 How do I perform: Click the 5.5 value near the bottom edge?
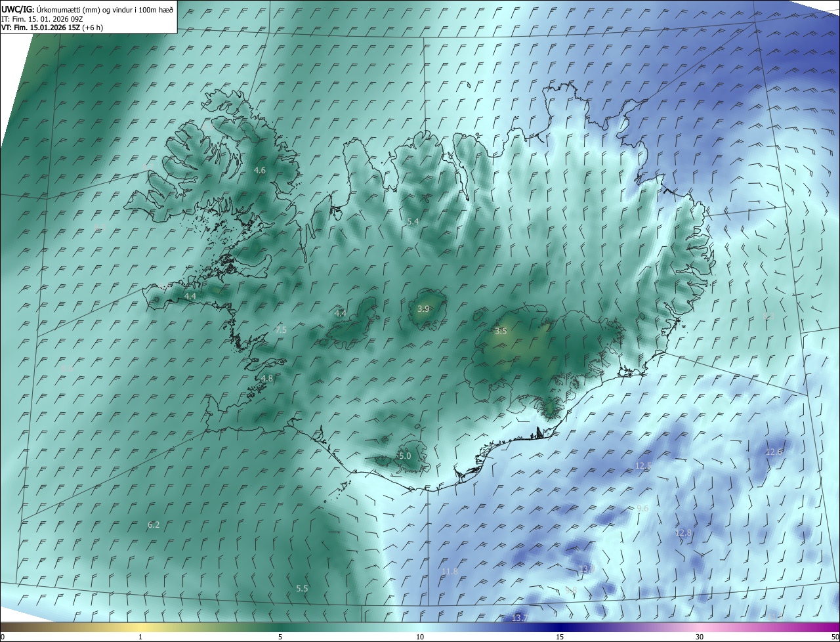click(302, 589)
